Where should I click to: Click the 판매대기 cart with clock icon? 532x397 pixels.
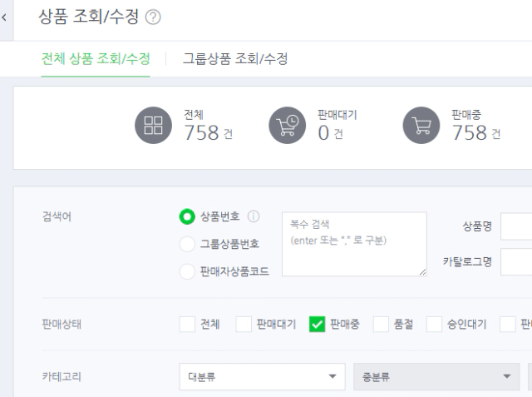[288, 126]
